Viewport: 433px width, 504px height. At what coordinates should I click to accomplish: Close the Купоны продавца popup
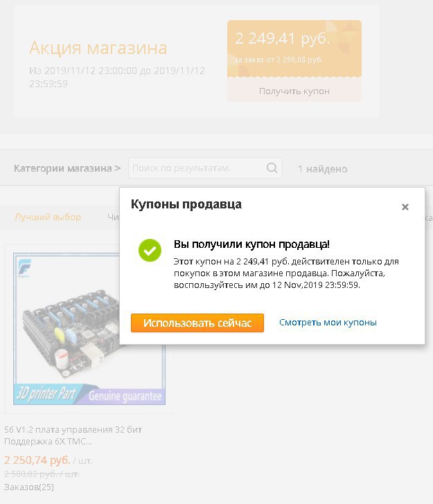point(405,207)
